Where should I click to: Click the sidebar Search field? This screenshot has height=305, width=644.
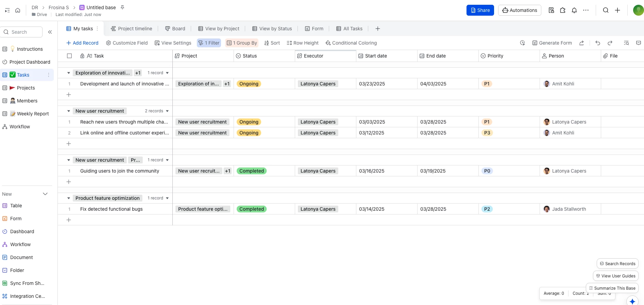[x=21, y=32]
